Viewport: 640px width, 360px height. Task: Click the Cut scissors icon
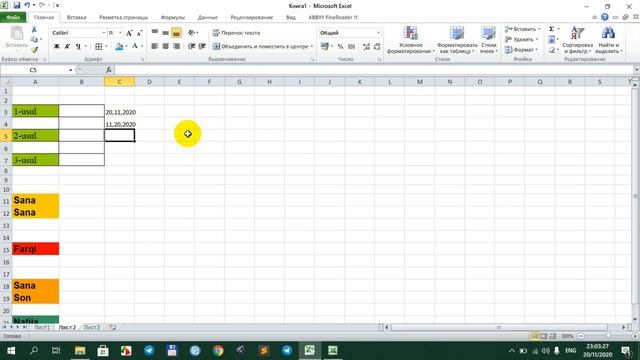pos(34,30)
